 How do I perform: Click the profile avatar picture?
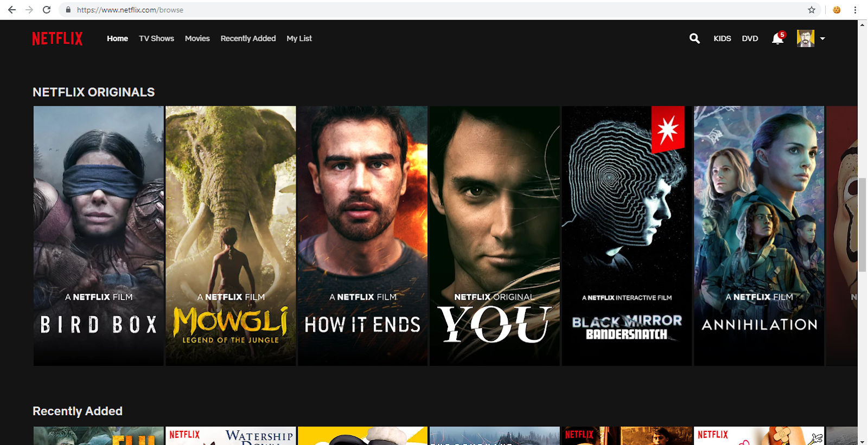(806, 38)
